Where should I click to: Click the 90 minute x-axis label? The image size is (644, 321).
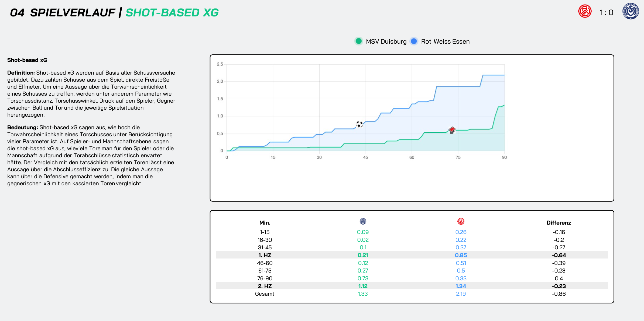[x=504, y=157]
